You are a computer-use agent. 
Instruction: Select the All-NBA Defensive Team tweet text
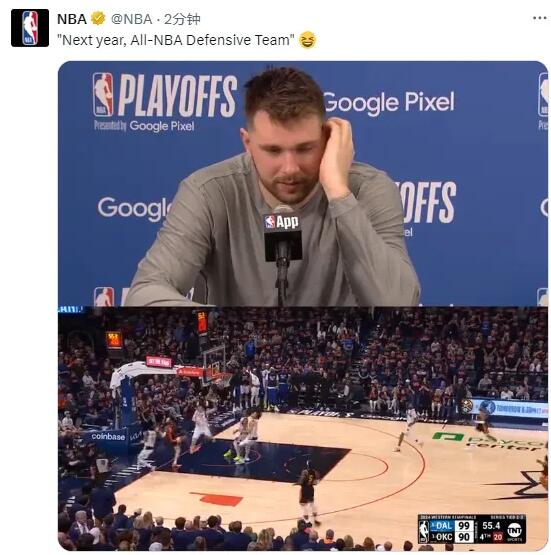pyautogui.click(x=176, y=40)
